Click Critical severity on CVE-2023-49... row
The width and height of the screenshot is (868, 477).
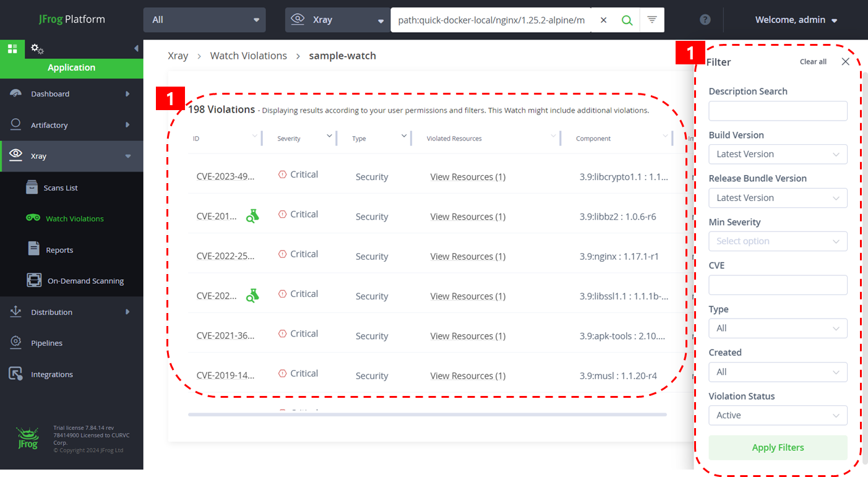(298, 174)
